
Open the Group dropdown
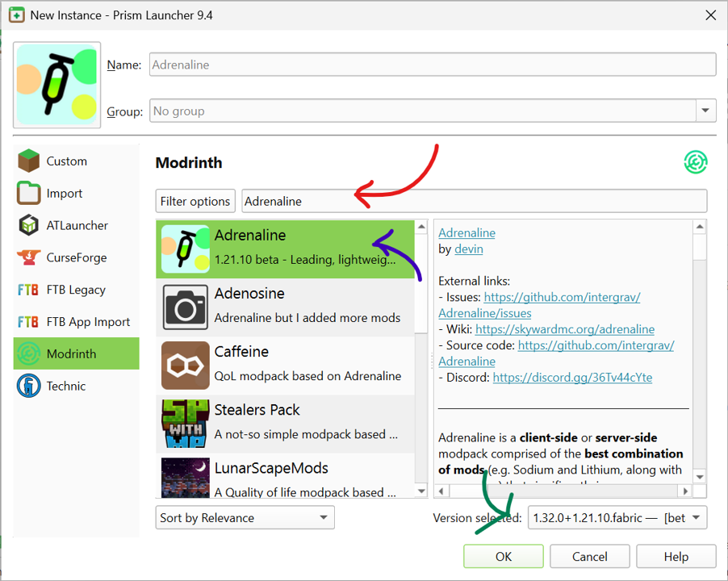click(x=705, y=111)
